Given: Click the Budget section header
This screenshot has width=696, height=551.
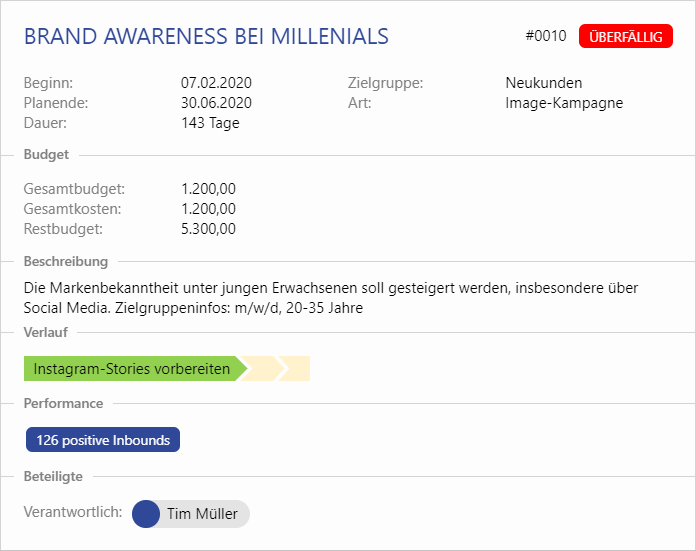Looking at the screenshot, I should [x=46, y=155].
